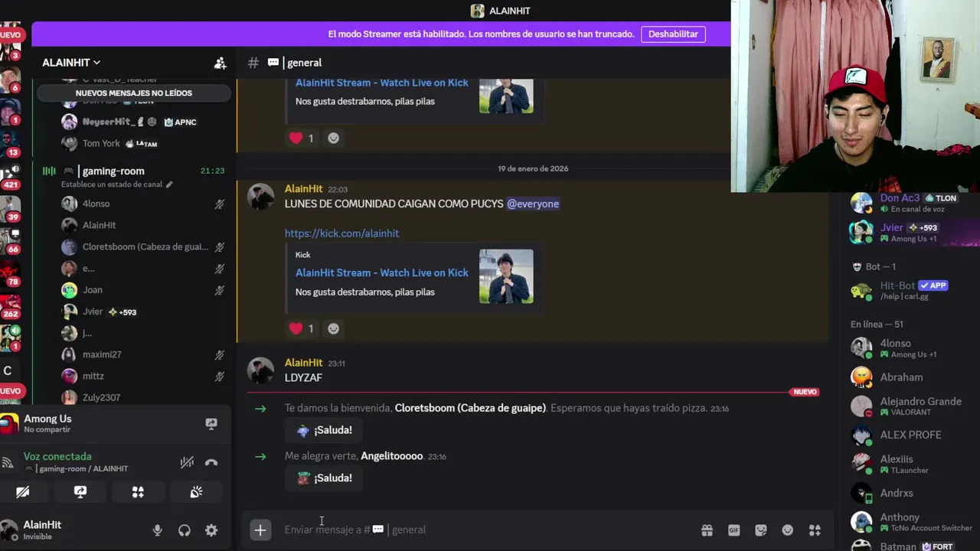Click Deshabilitar streamer mode button
The width and height of the screenshot is (980, 551).
click(x=673, y=34)
